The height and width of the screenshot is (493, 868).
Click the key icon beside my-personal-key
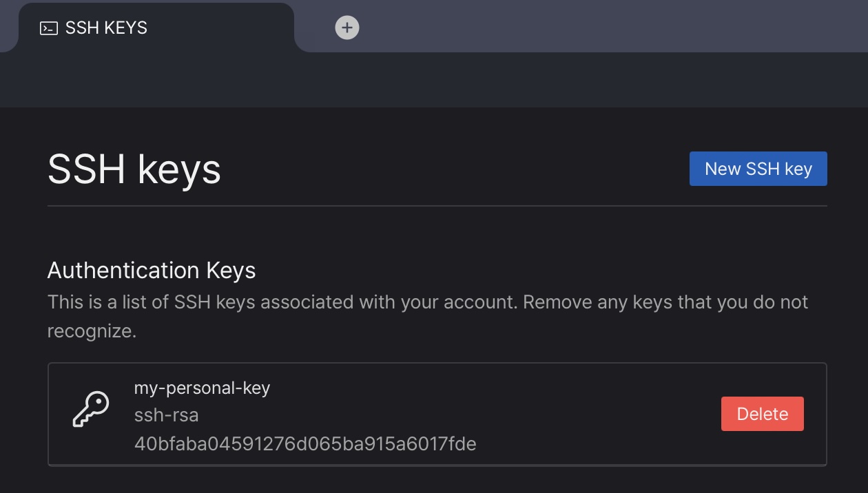tap(91, 409)
